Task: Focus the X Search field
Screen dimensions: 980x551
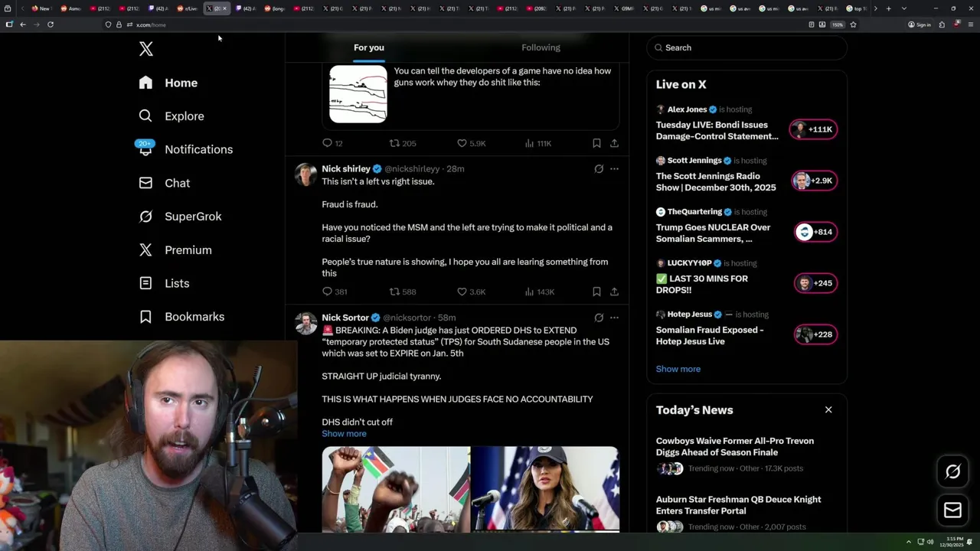Action: tap(746, 47)
